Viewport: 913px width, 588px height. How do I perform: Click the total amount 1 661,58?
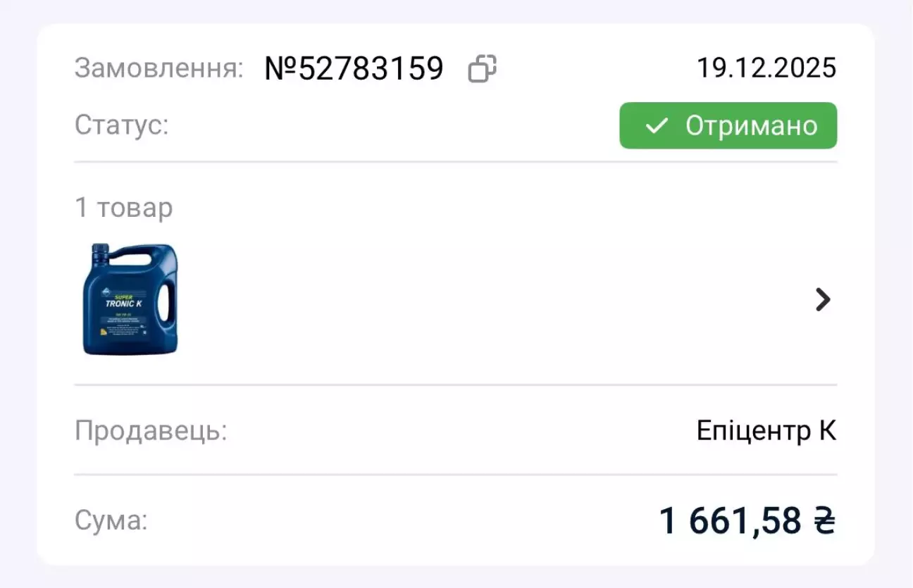[x=730, y=522]
